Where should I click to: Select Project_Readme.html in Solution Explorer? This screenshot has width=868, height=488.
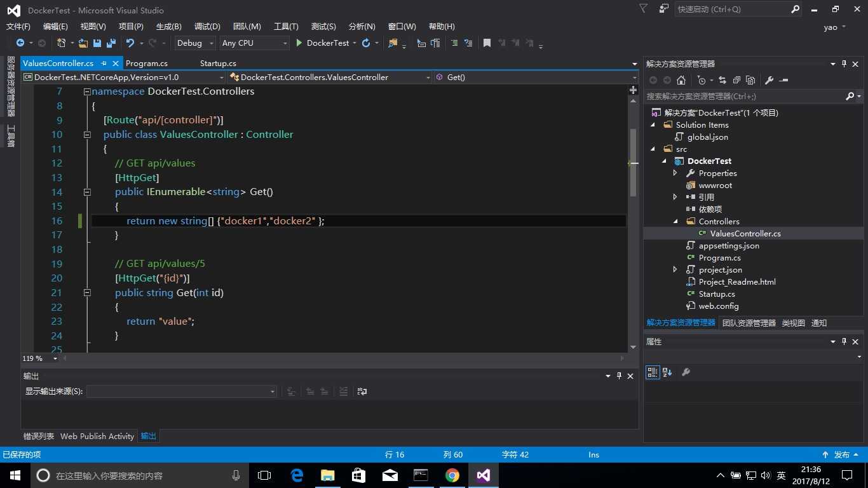(737, 281)
